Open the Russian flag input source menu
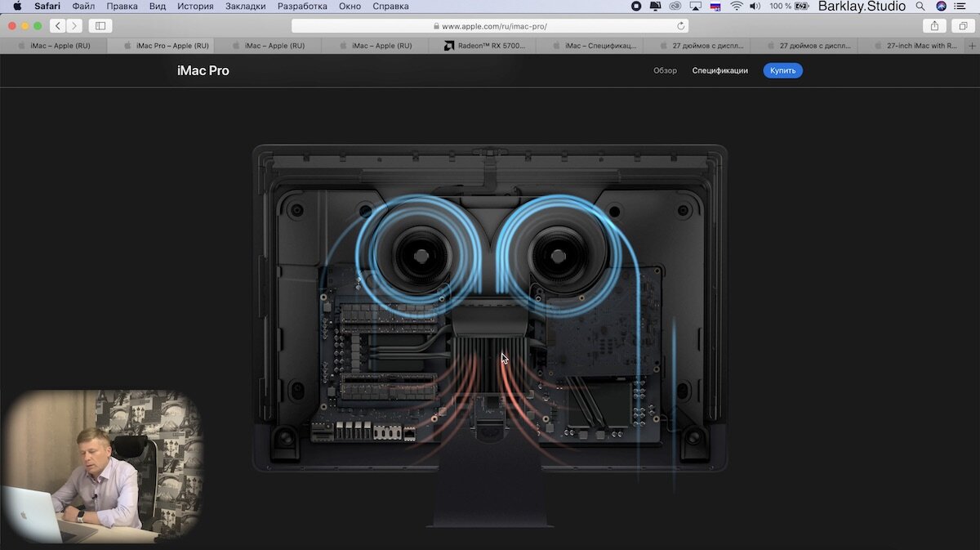 716,6
